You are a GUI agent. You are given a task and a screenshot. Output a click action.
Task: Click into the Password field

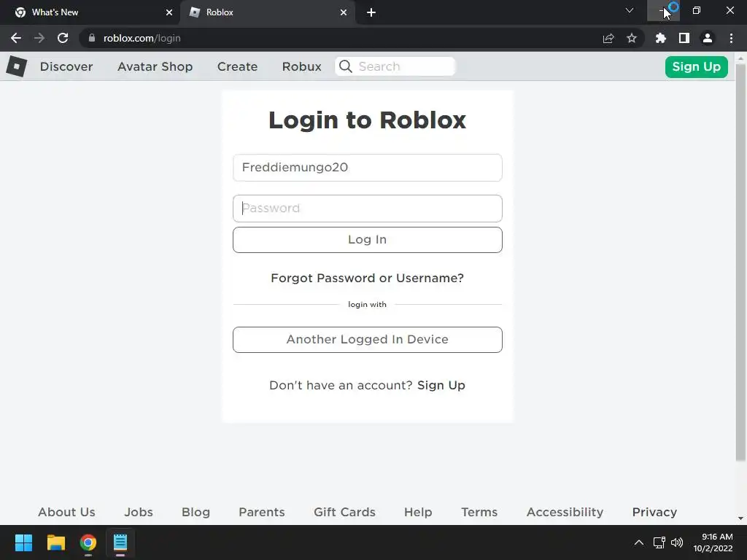pos(368,209)
